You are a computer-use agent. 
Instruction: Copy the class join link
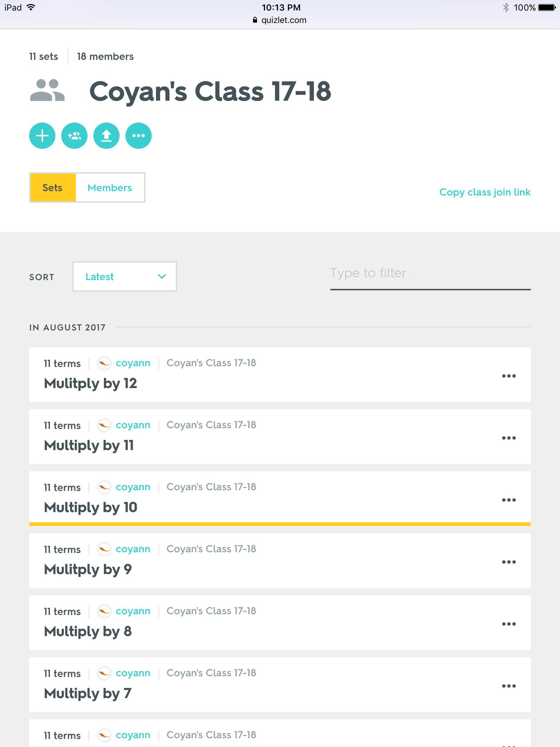coord(485,192)
